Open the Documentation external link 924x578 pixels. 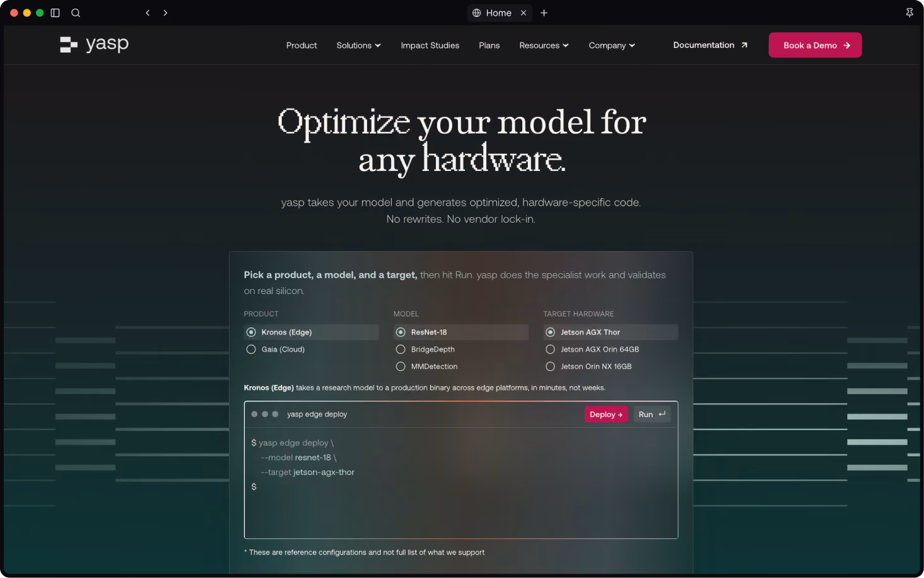710,45
